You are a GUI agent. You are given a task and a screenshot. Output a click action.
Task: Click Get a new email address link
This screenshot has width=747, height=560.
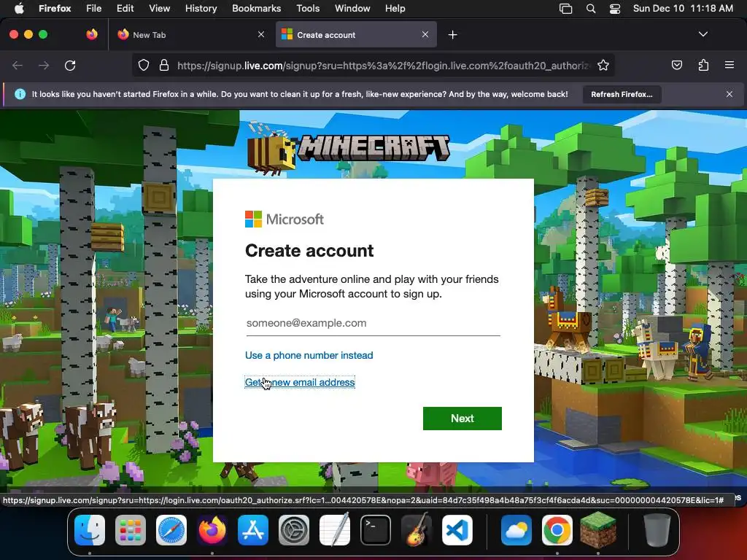[300, 382]
